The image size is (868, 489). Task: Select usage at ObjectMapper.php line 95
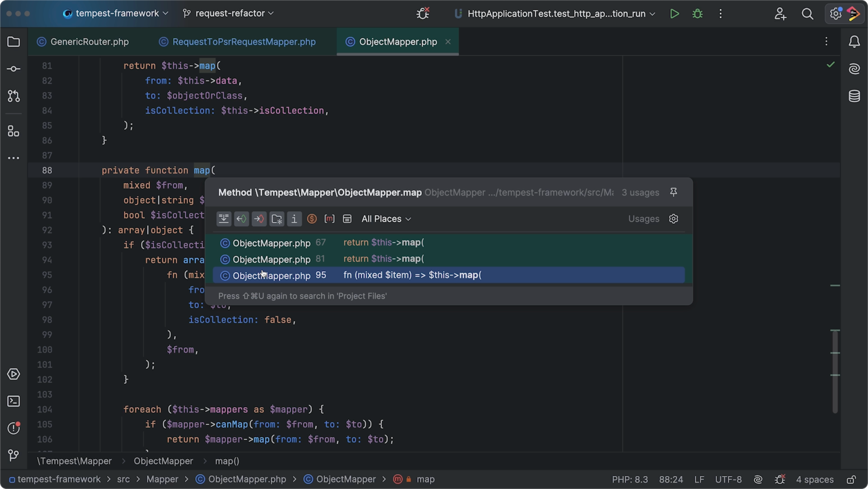[x=448, y=275]
